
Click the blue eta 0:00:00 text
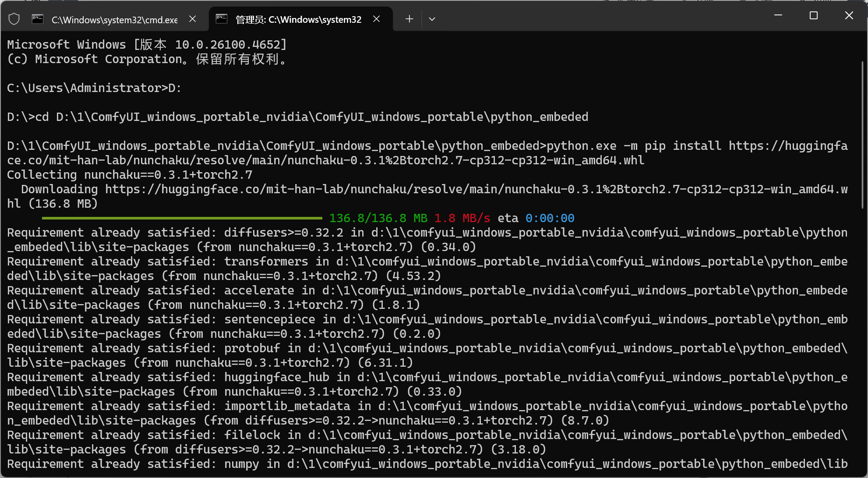click(x=550, y=218)
